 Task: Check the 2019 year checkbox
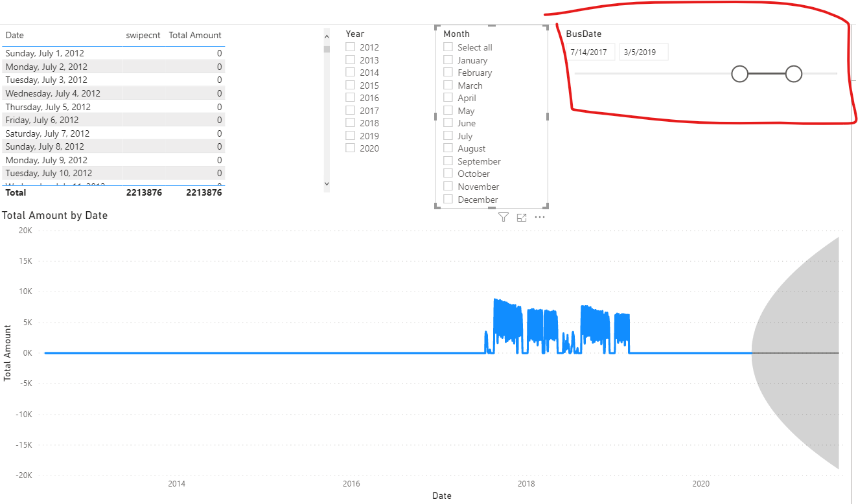click(351, 135)
